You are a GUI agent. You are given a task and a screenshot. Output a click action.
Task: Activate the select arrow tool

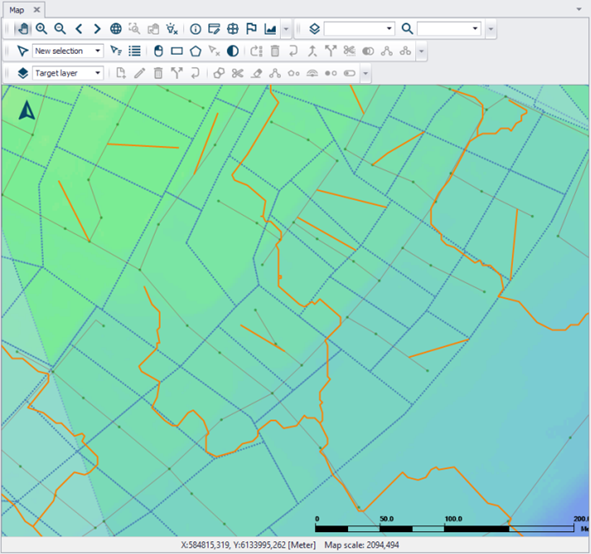[x=23, y=51]
